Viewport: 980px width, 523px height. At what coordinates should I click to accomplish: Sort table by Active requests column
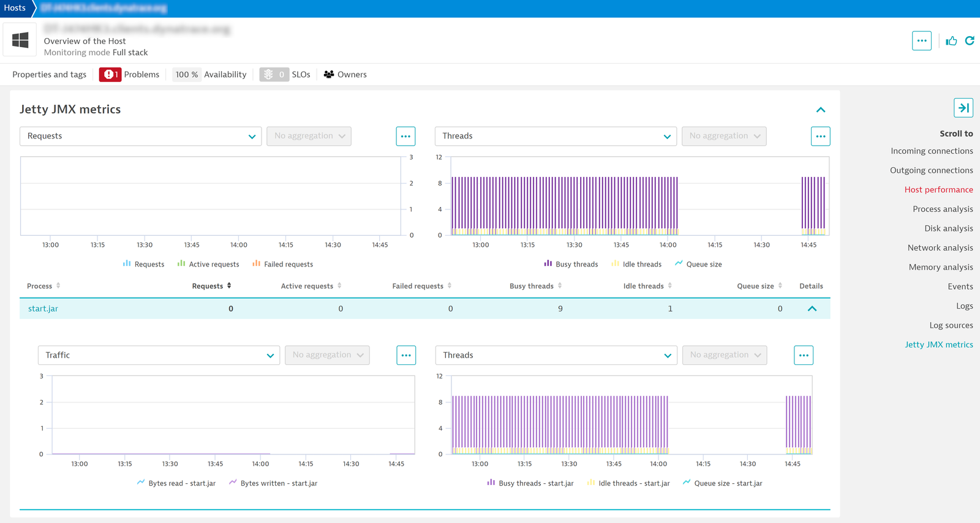point(311,286)
